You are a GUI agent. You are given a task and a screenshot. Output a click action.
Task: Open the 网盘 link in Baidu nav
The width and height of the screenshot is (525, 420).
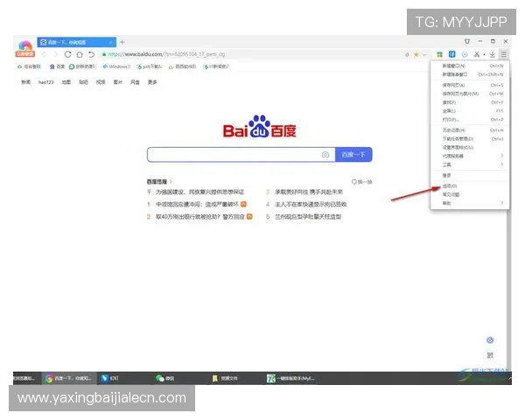(135, 82)
